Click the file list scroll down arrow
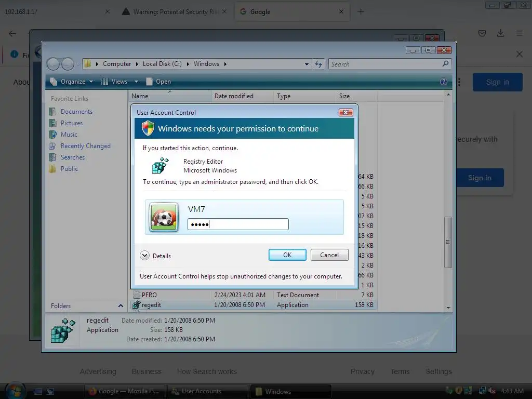This screenshot has width=532, height=399. 448,308
